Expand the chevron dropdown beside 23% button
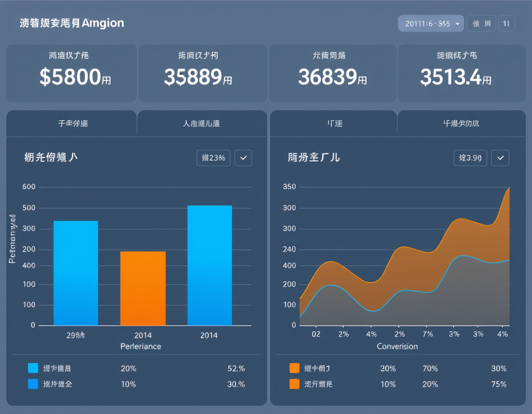The width and height of the screenshot is (532, 414). tap(243, 158)
